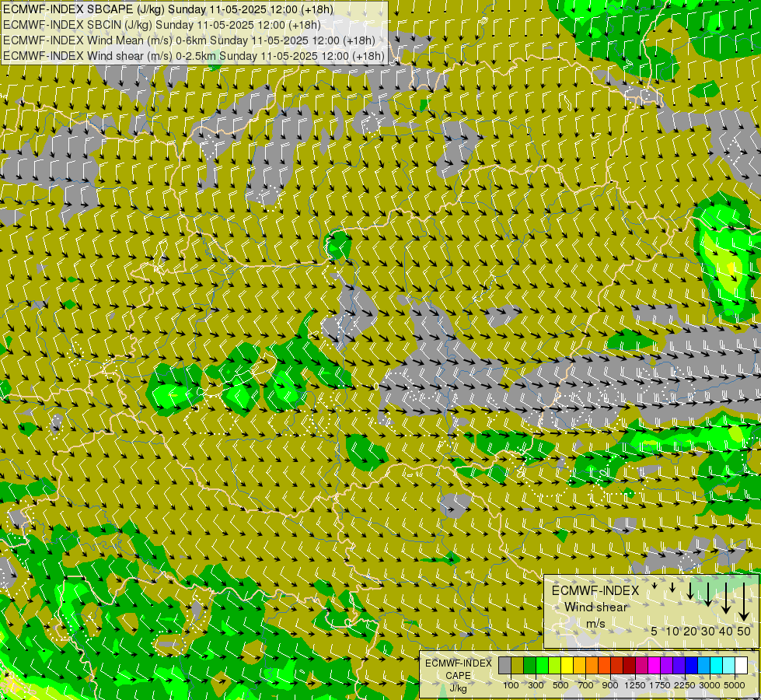Click the 2250 CAPE scale label

(685, 685)
